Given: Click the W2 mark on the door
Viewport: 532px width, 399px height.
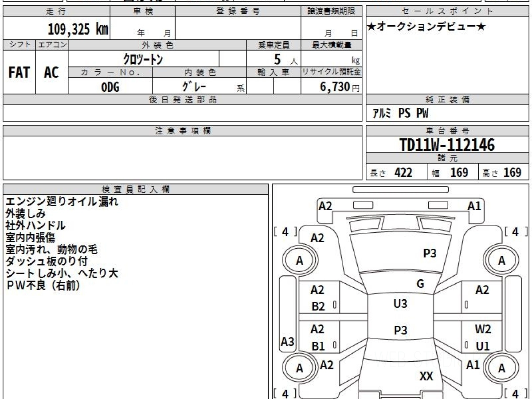Looking at the screenshot, I should click(x=483, y=329).
